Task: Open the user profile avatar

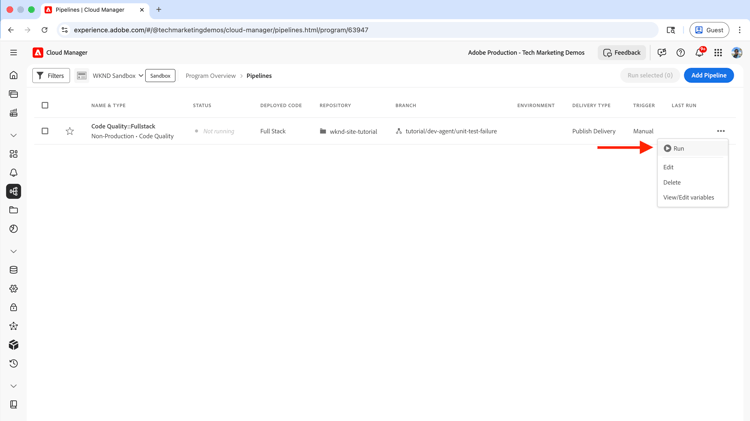Action: pos(737,53)
